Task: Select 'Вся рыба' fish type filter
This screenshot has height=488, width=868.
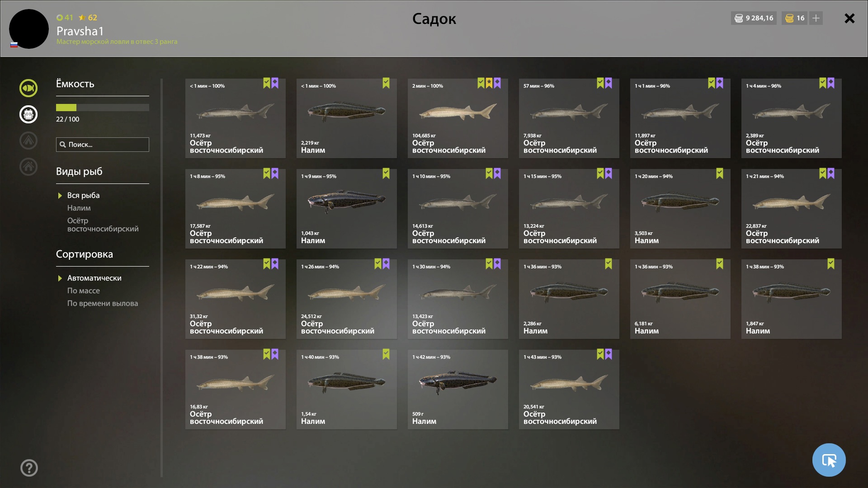Action: pyautogui.click(x=84, y=195)
